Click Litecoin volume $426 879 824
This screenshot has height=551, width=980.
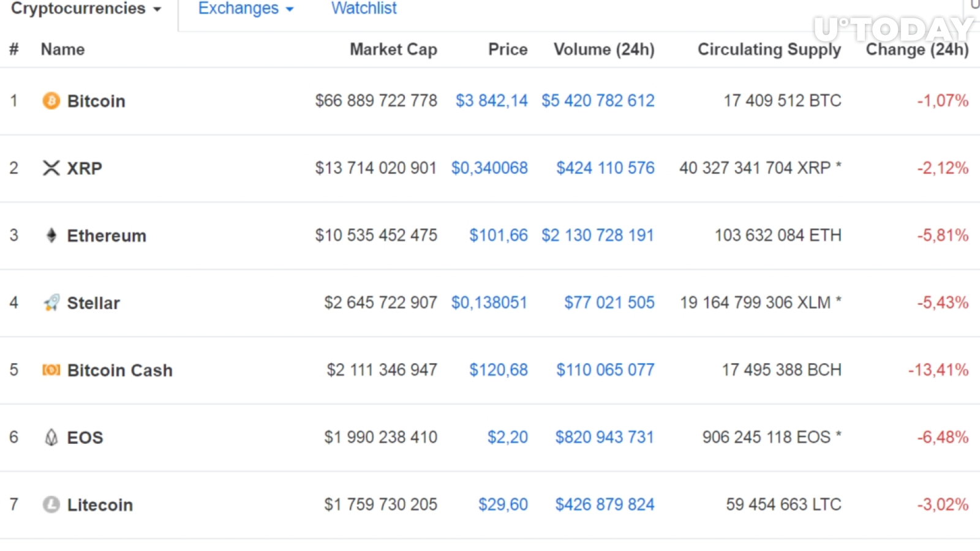coord(605,504)
